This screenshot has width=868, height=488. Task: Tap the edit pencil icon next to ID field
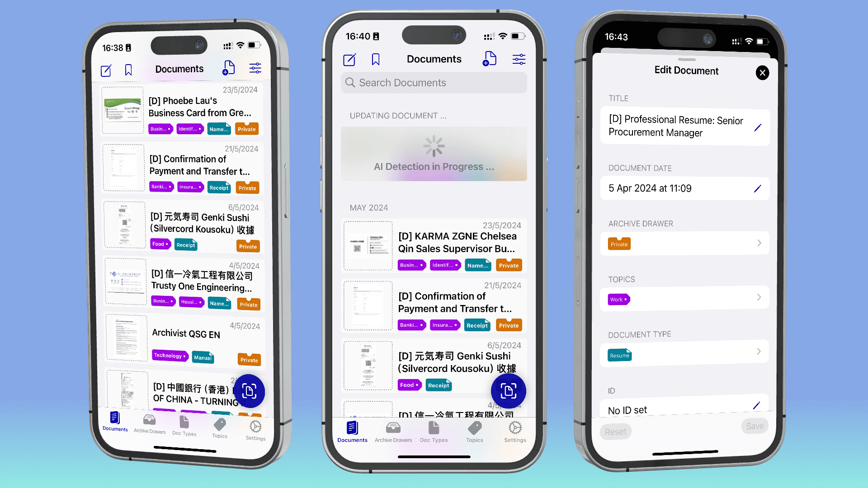(x=756, y=406)
